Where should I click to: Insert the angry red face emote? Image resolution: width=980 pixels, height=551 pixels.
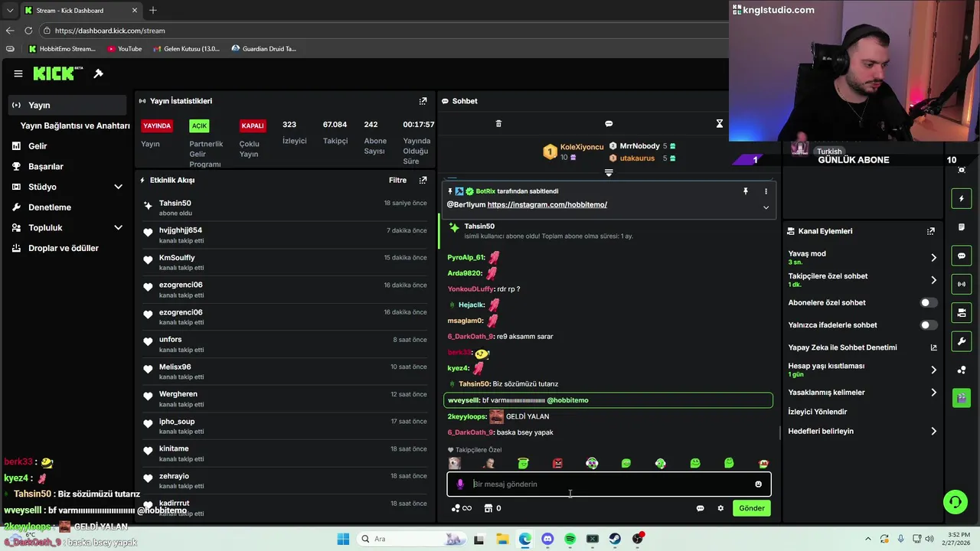[x=557, y=464]
